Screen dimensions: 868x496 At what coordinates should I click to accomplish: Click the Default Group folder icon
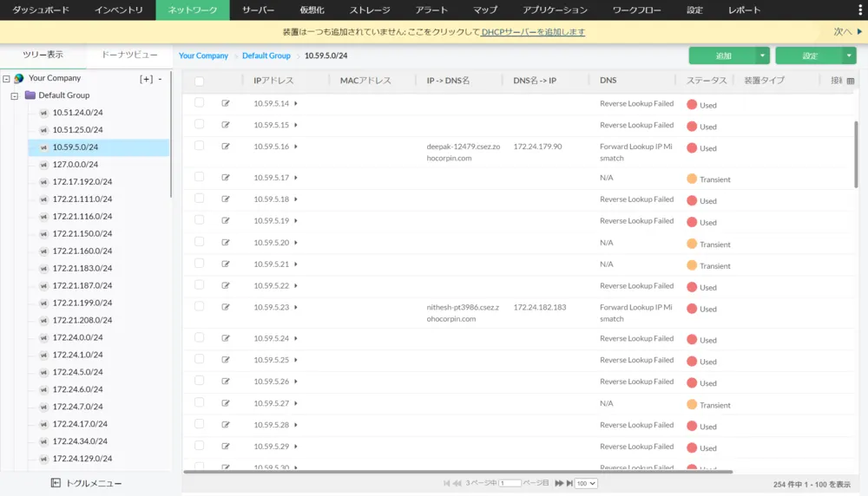click(30, 95)
